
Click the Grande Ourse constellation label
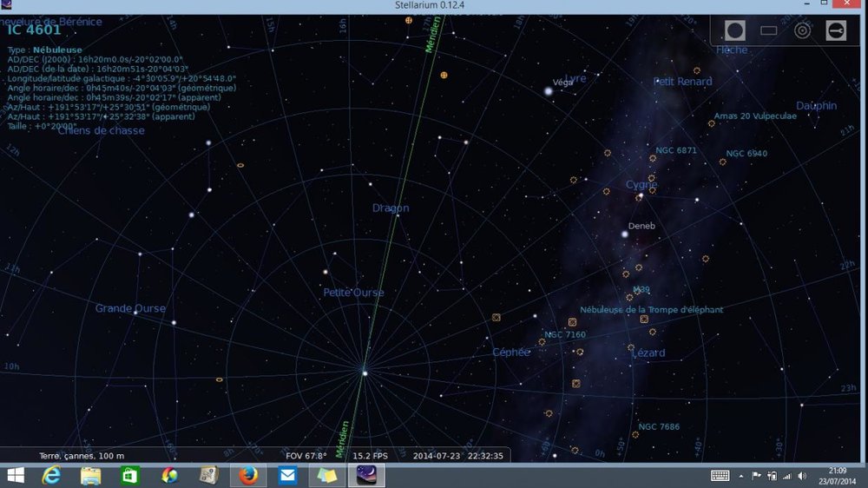pos(131,308)
